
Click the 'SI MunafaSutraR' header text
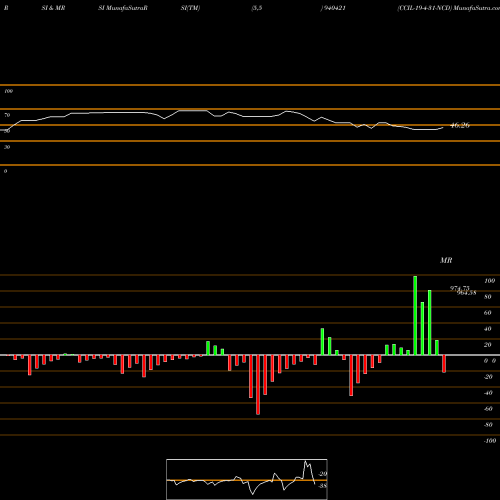pyautogui.click(x=123, y=8)
